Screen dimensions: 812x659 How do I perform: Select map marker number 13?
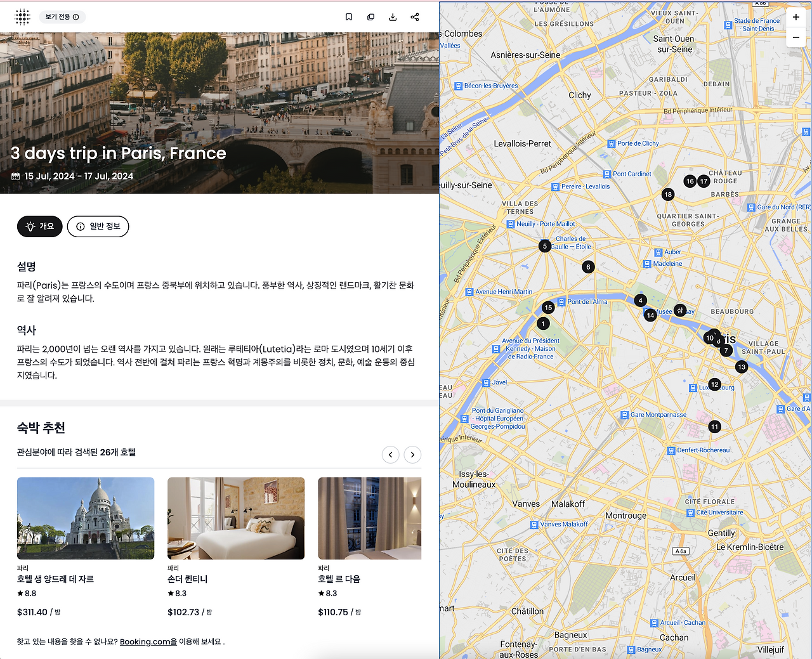coord(742,367)
